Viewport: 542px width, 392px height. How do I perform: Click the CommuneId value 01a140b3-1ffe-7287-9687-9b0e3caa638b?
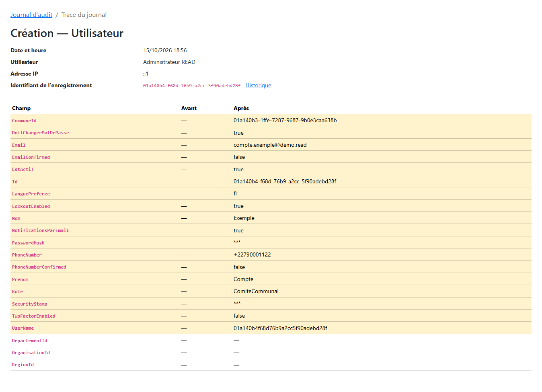pyautogui.click(x=285, y=120)
